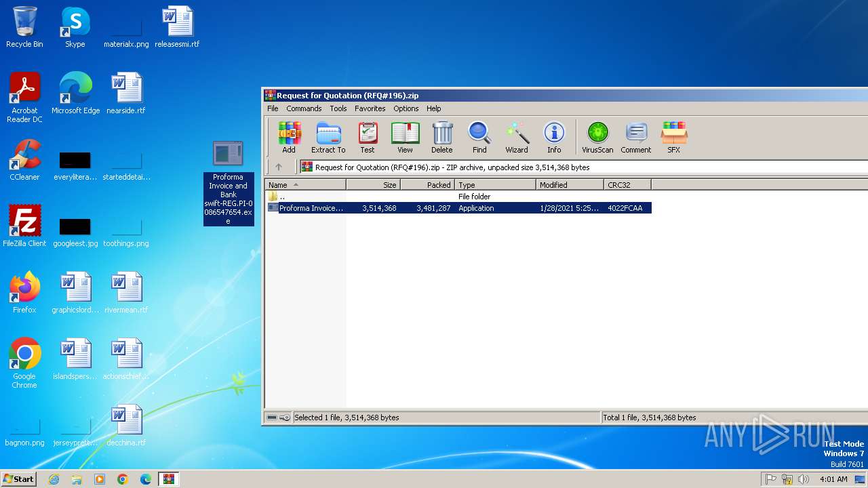Open Firefox desktop shortcut
This screenshot has height=488, width=868.
[24, 293]
